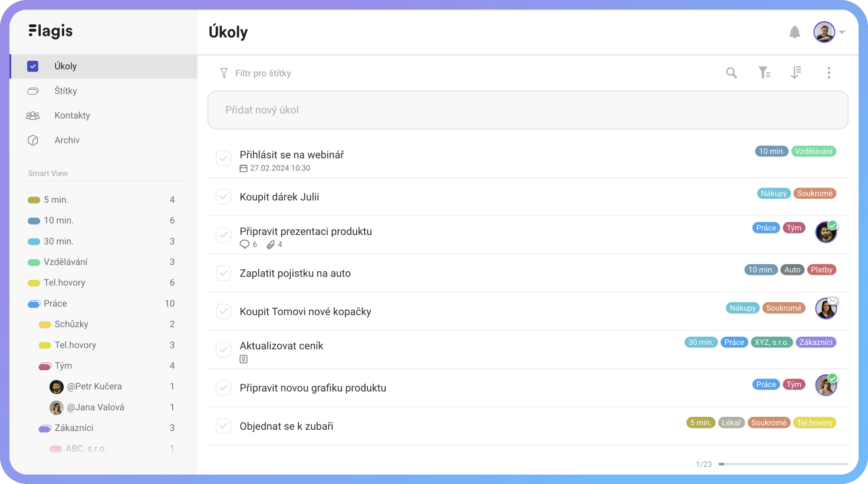Expand the user profile dropdown arrow
868x484 pixels.
(x=842, y=32)
